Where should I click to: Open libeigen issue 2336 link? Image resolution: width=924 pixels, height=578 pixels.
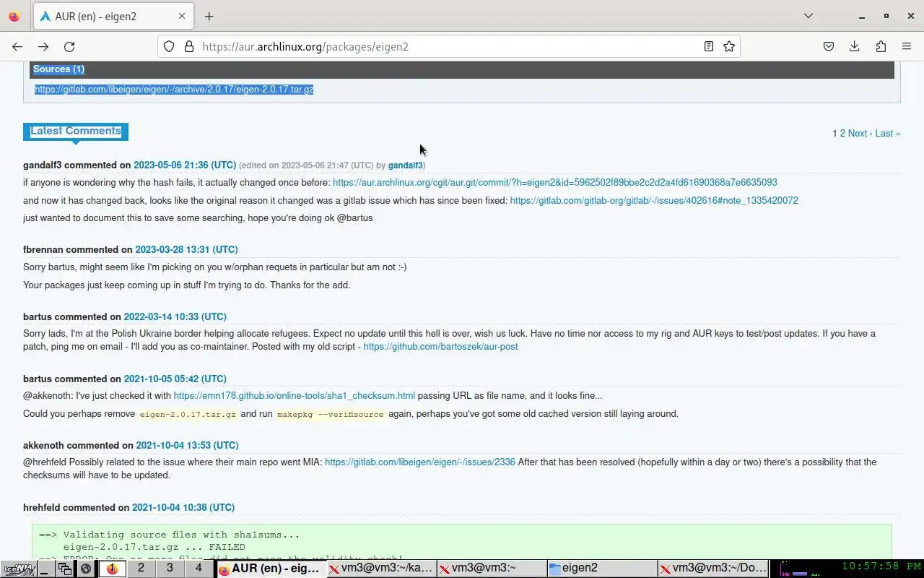[x=420, y=462]
